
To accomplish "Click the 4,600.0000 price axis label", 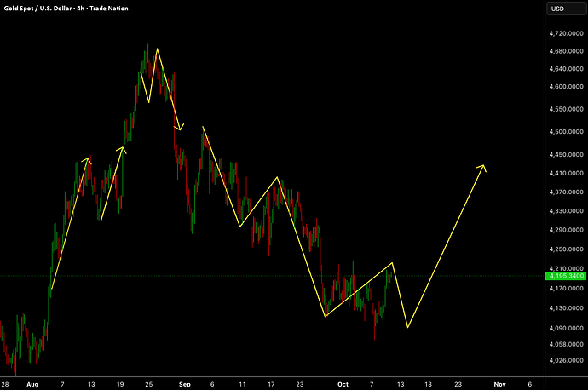I will [566, 86].
